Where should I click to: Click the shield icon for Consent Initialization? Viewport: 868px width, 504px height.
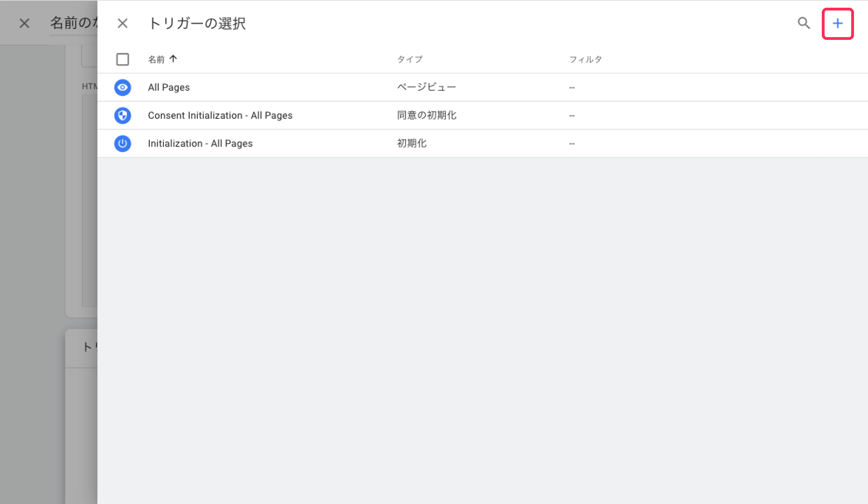coord(122,115)
